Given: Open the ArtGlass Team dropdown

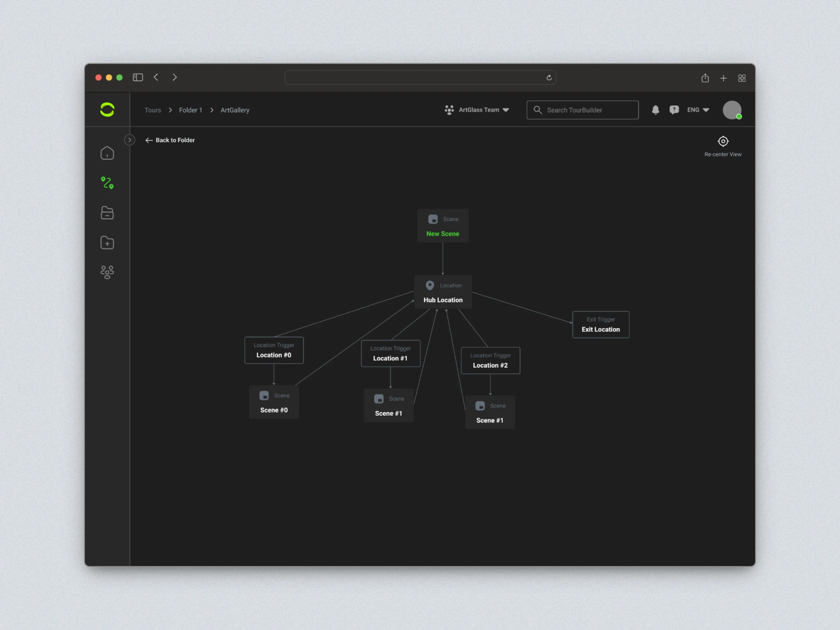Looking at the screenshot, I should pos(477,110).
